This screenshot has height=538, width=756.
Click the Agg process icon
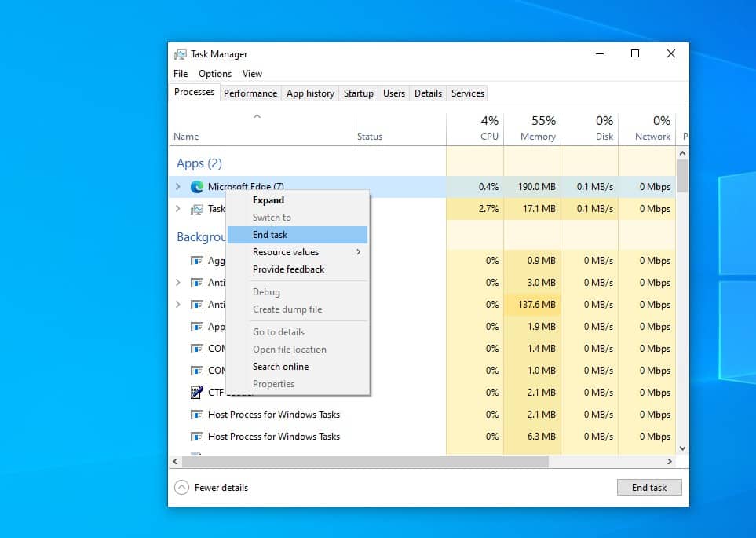point(197,261)
